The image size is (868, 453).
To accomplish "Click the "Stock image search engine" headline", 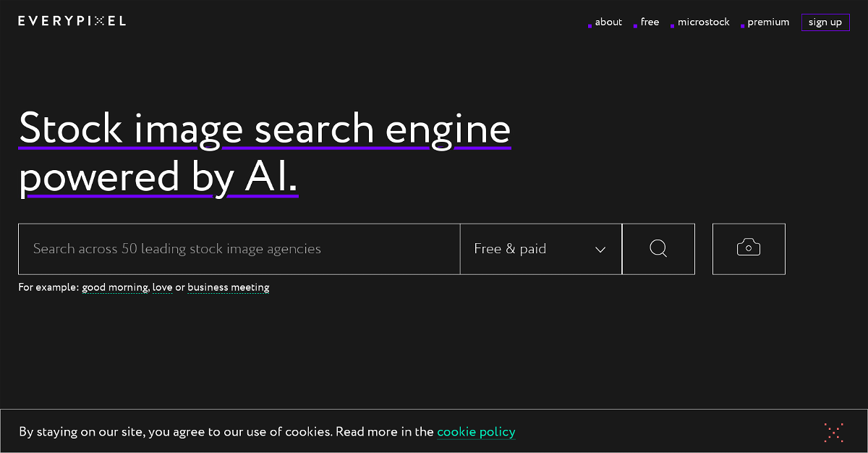I will [x=265, y=129].
